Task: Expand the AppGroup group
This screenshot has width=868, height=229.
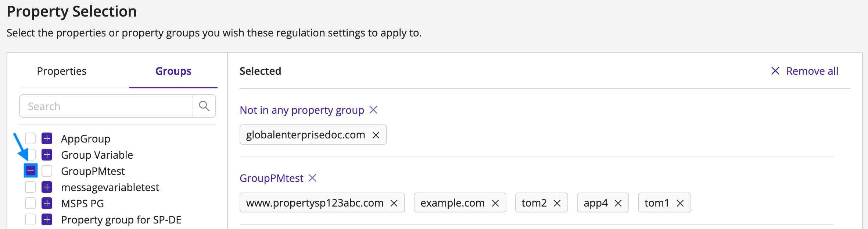Action: coord(47,138)
